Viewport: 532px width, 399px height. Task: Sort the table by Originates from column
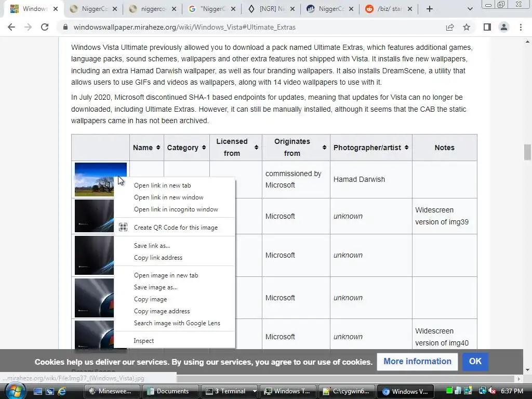[324, 148]
